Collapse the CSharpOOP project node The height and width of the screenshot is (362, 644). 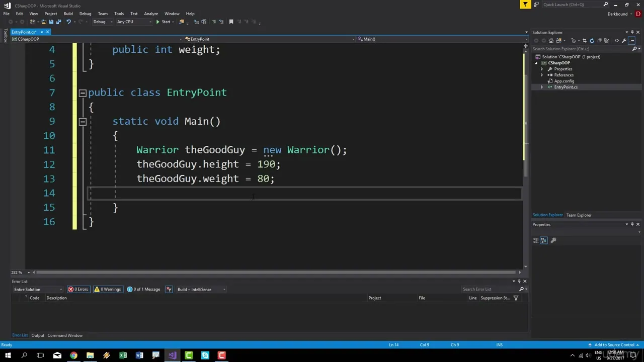point(537,63)
